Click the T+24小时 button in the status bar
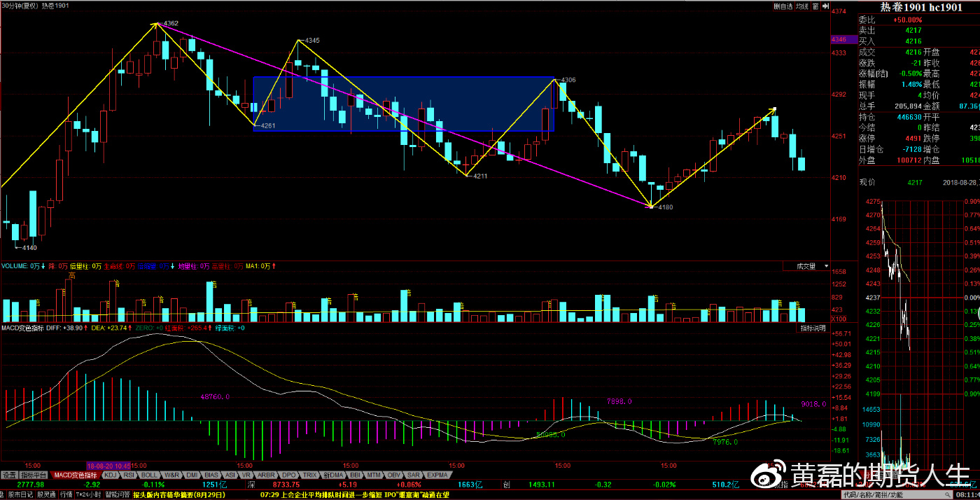This screenshot has width=980, height=500. pos(90,494)
